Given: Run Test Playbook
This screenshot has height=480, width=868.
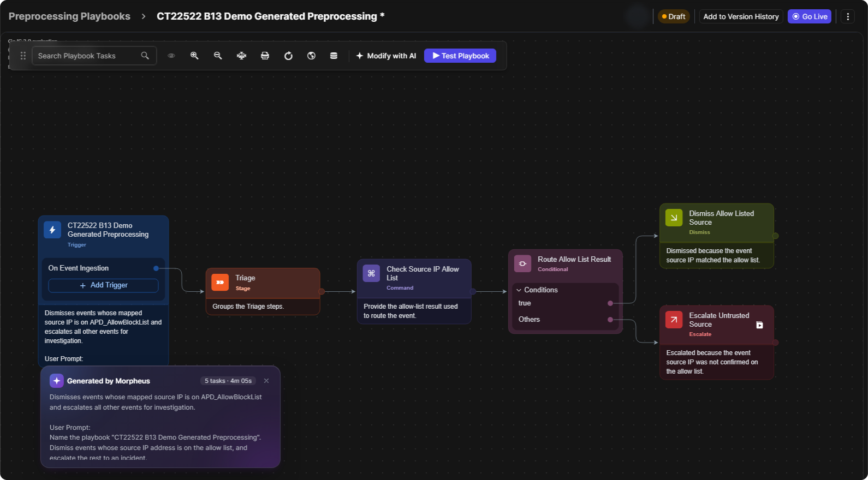Looking at the screenshot, I should (460, 56).
